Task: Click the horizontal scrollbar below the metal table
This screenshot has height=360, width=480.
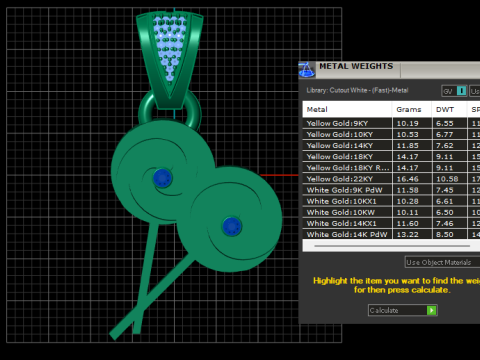Action: [392, 246]
